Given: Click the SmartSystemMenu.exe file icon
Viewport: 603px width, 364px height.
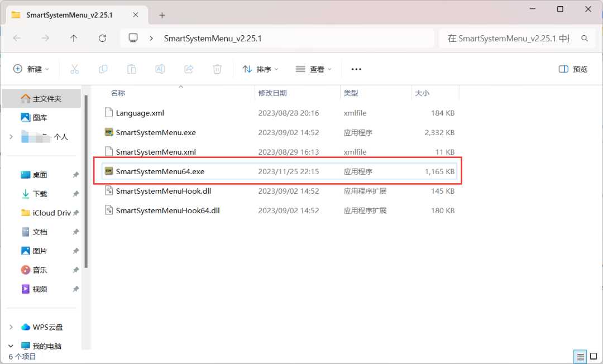Looking at the screenshot, I should 109,132.
